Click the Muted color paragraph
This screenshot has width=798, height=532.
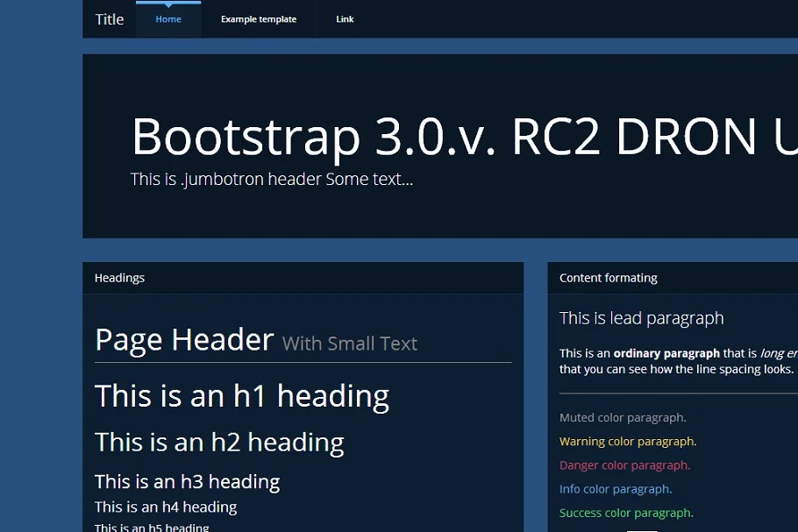tap(623, 418)
